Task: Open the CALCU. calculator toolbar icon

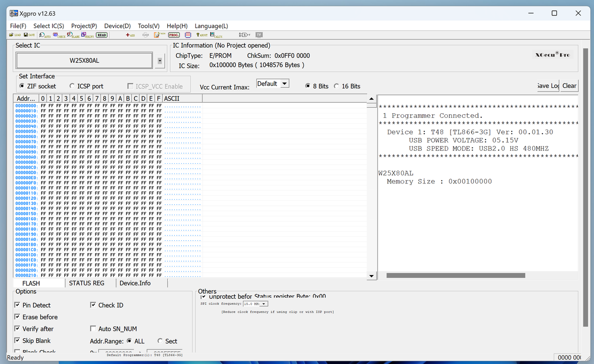Action: pos(216,35)
